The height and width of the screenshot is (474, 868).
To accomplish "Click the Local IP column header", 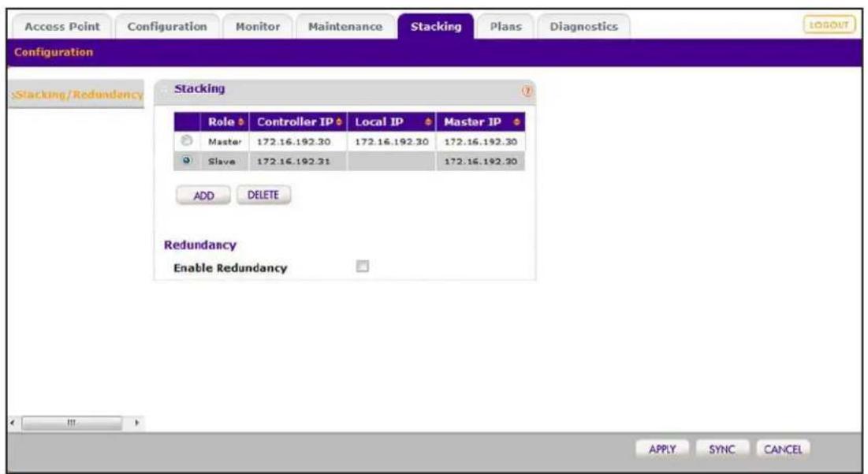I will click(392, 121).
